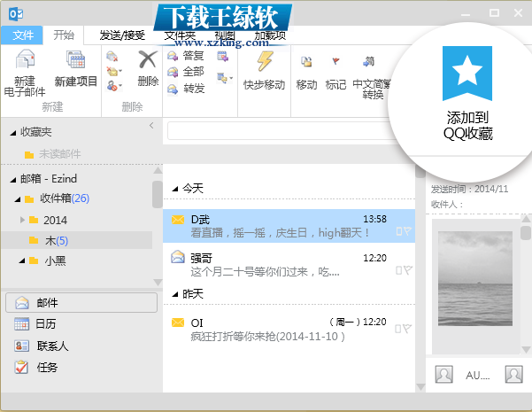The height and width of the screenshot is (412, 532).
Task: Create a new email with 新建电子邮件
Action: click(x=25, y=73)
